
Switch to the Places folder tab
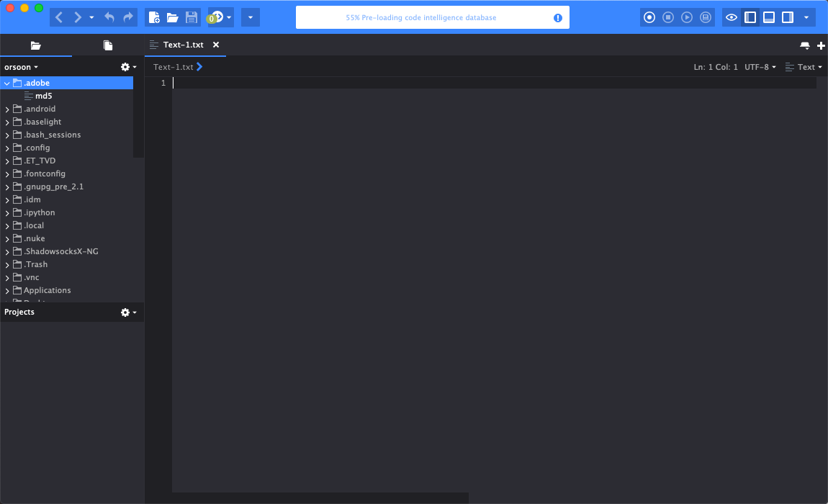pyautogui.click(x=36, y=45)
